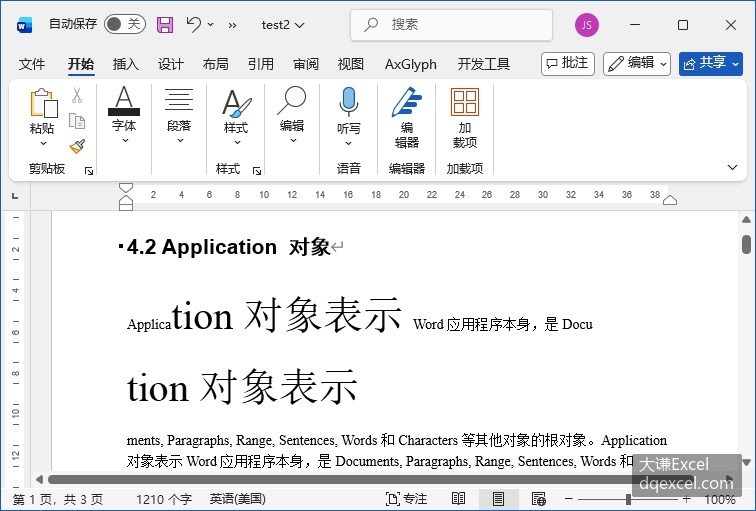Open the 引用 tab

pyautogui.click(x=261, y=64)
